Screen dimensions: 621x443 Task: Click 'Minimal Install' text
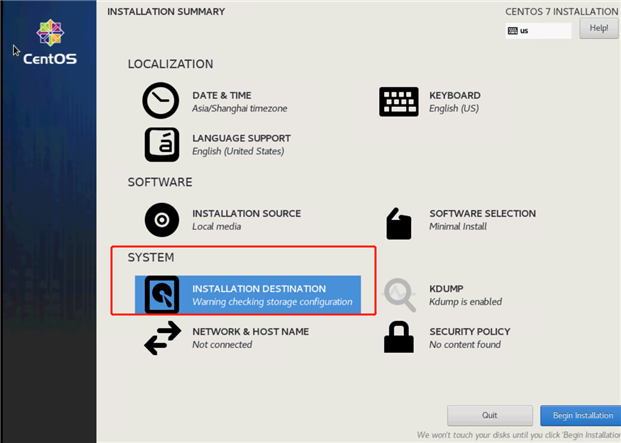[x=458, y=226]
